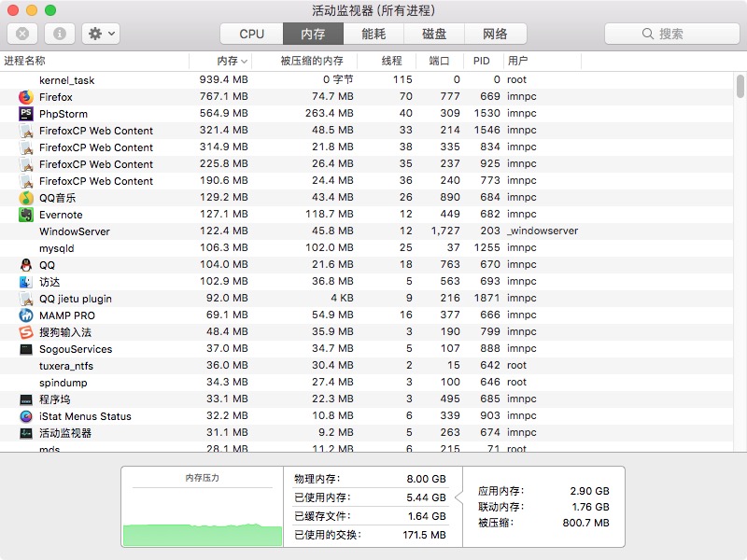Switch to the 磁盘 tab
747x560 pixels.
coord(434,34)
